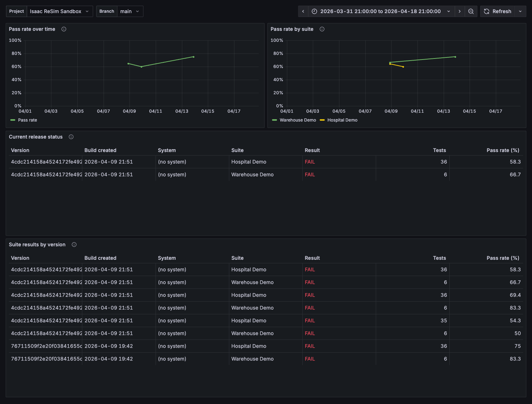Toggle the Warehouse Demo legend series

[298, 120]
